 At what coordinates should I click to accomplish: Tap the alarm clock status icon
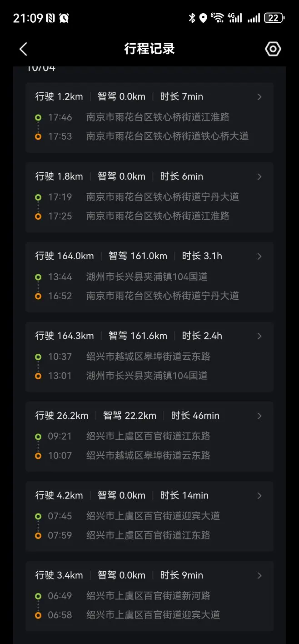pos(64,18)
